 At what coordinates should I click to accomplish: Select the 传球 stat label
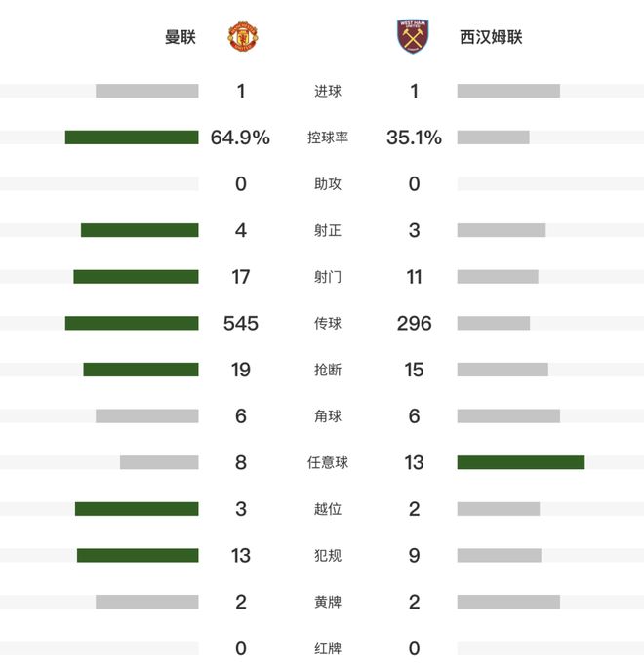pos(328,324)
